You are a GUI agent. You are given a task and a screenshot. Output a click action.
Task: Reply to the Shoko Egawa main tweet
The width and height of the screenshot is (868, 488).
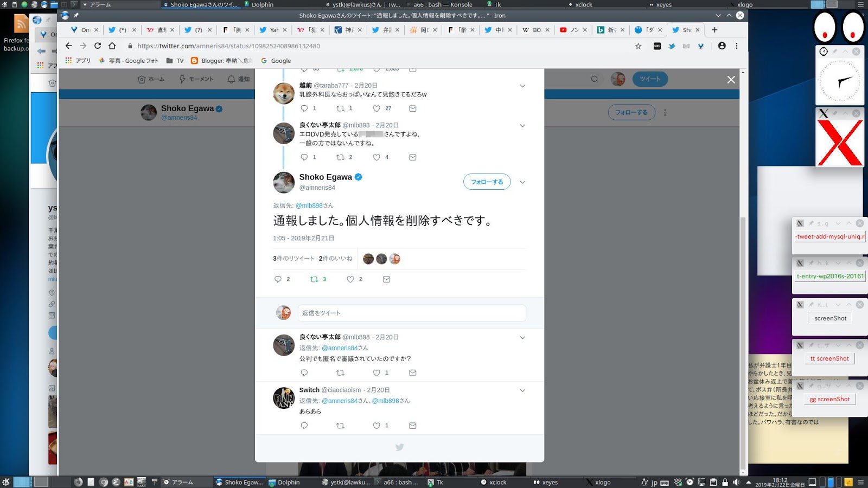[278, 279]
